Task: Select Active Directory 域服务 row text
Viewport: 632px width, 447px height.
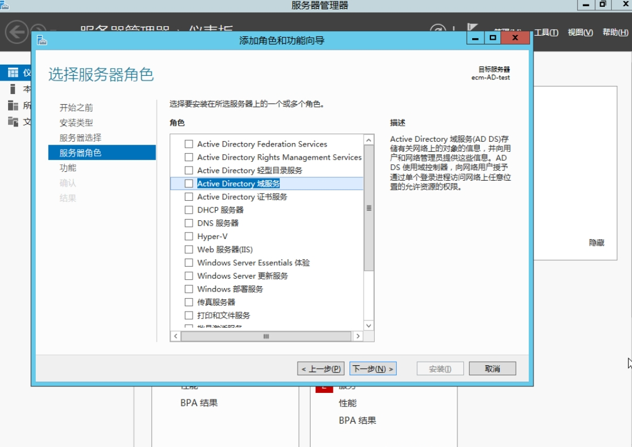Action: [x=238, y=183]
